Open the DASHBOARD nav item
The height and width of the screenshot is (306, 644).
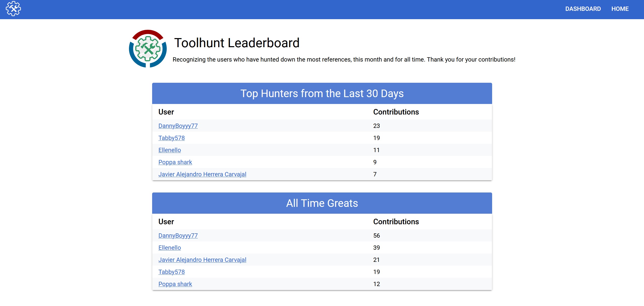(583, 9)
